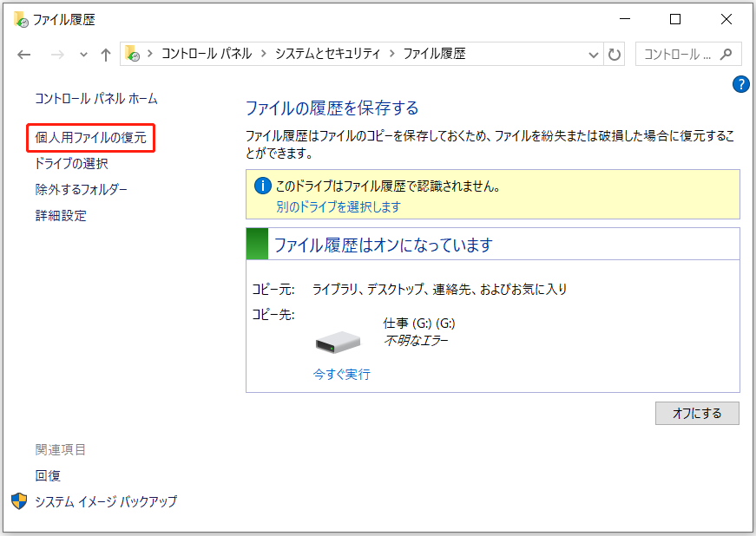This screenshot has height=536, width=756.
Task: Click the G: drive icon
Action: (x=338, y=342)
